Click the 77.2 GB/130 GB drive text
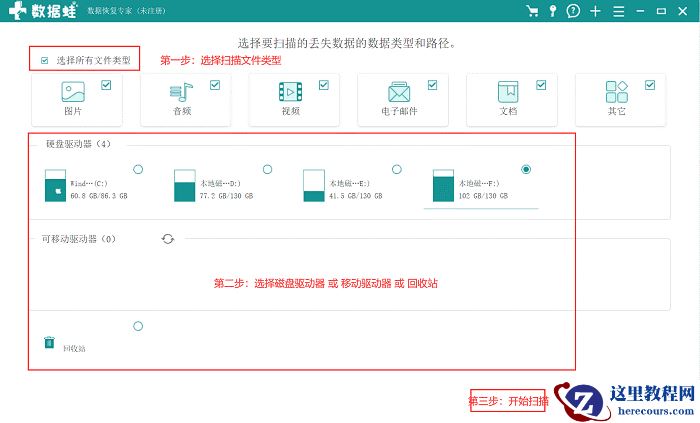 coord(226,196)
